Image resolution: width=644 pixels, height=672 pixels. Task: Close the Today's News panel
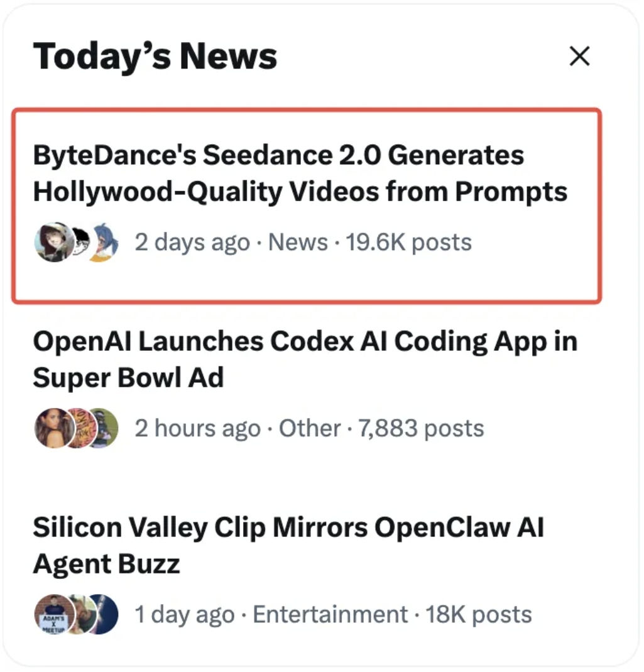[x=579, y=57]
